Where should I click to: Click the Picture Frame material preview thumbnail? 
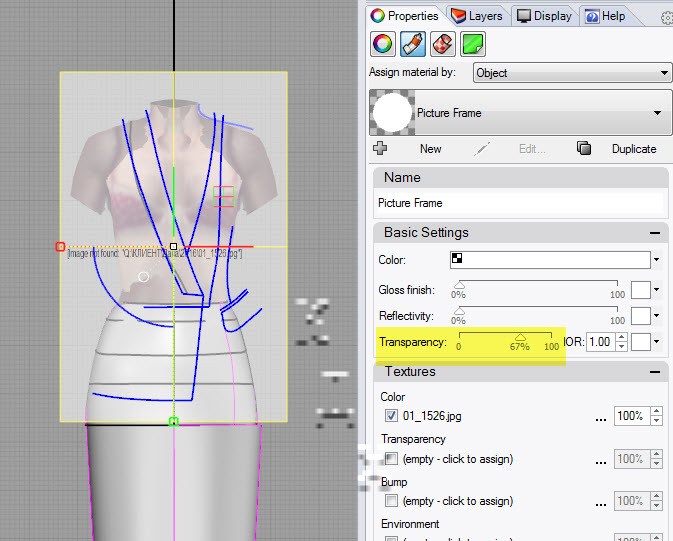coord(392,112)
